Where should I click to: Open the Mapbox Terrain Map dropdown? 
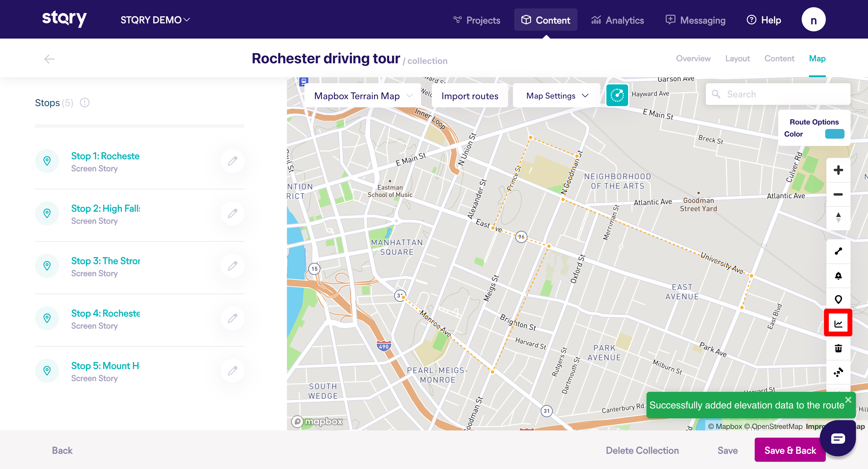tap(363, 96)
